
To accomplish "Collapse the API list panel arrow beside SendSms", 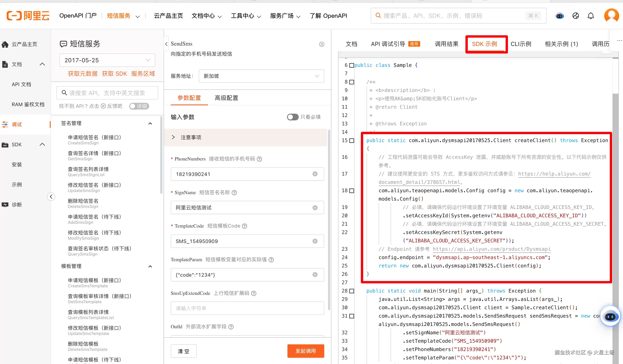I will click(x=166, y=44).
